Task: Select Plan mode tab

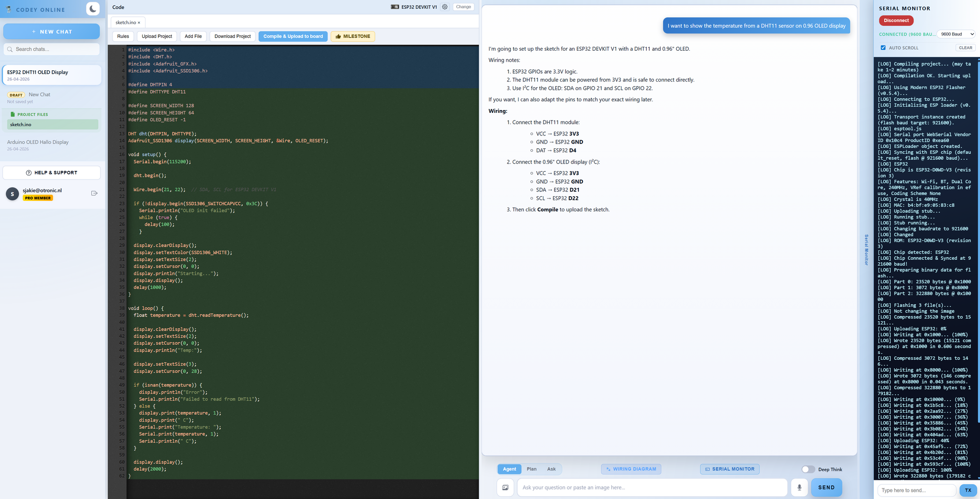Action: coord(531,469)
